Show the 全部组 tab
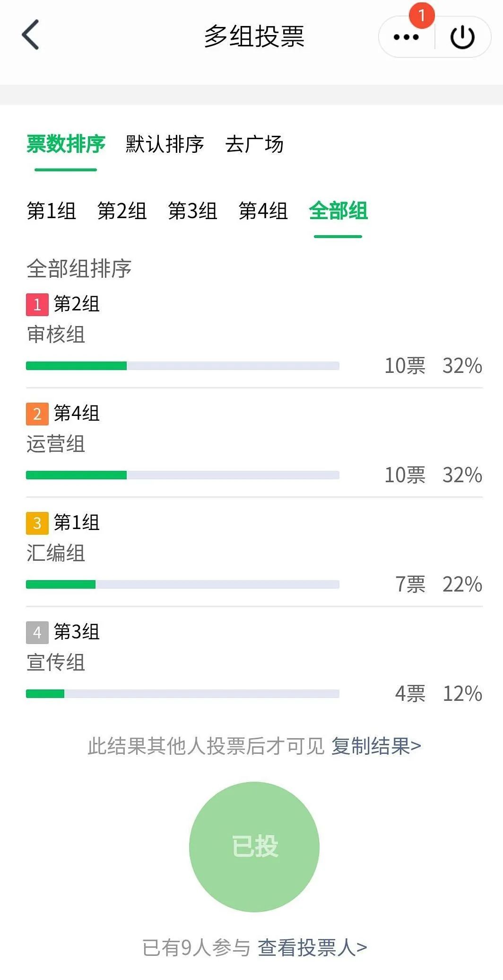The height and width of the screenshot is (980, 503). point(338,211)
